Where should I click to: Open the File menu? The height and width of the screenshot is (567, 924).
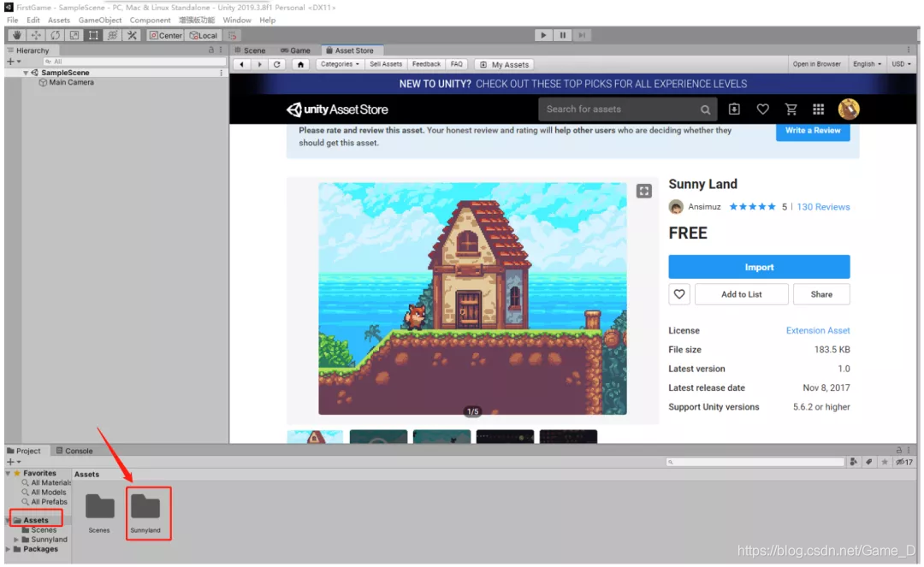pyautogui.click(x=12, y=20)
